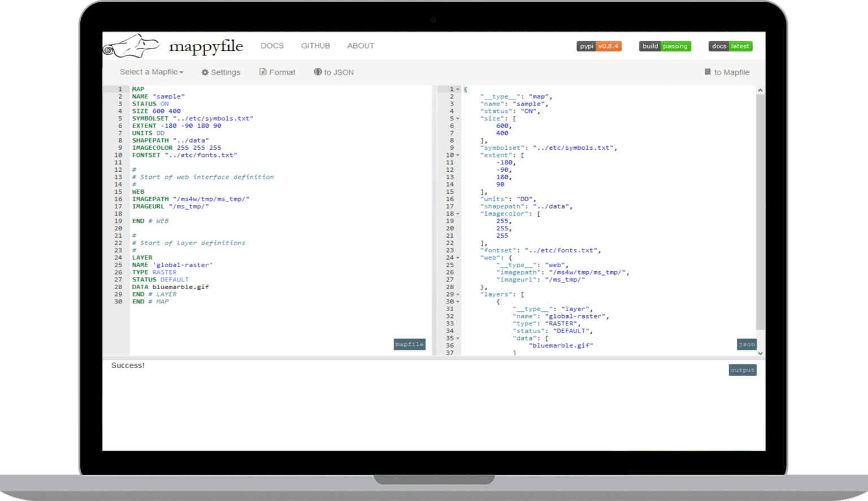Convert JSON back using to Mapfile
This screenshot has width=868, height=501.
(x=727, y=72)
